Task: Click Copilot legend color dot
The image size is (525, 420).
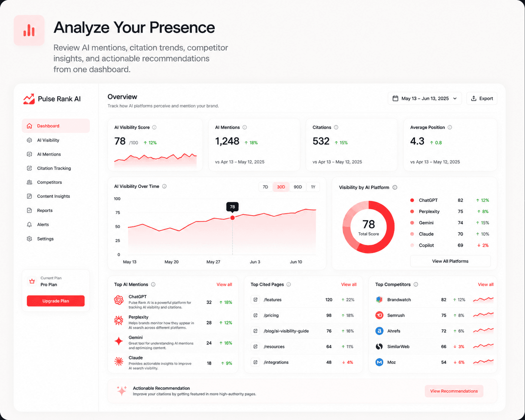Action: tap(412, 245)
